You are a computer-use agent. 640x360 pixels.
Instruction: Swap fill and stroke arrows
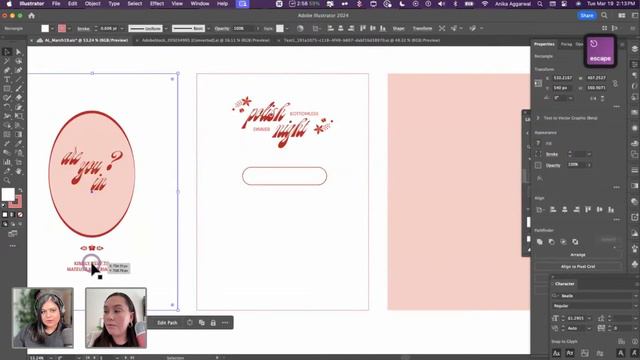20,190
